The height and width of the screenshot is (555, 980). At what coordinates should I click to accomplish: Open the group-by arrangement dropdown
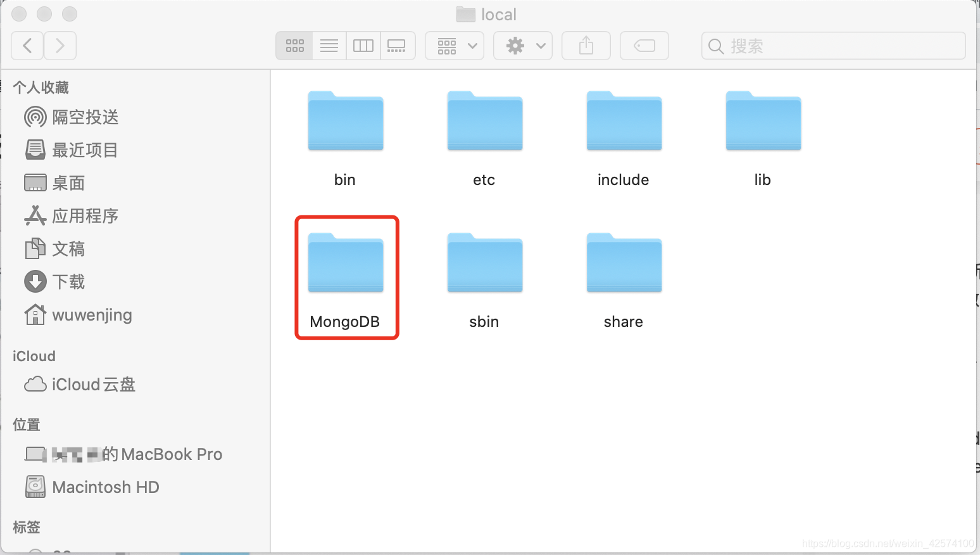point(455,46)
